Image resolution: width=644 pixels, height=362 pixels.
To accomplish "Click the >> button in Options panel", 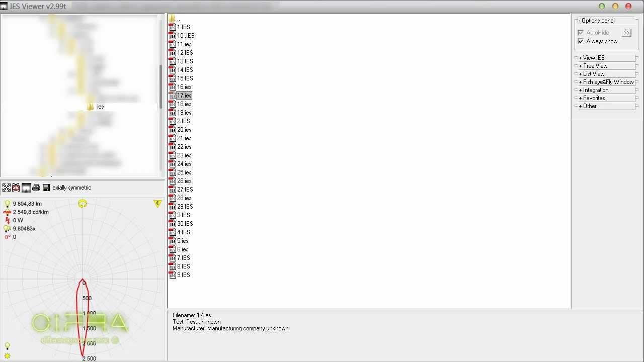I will [x=626, y=33].
